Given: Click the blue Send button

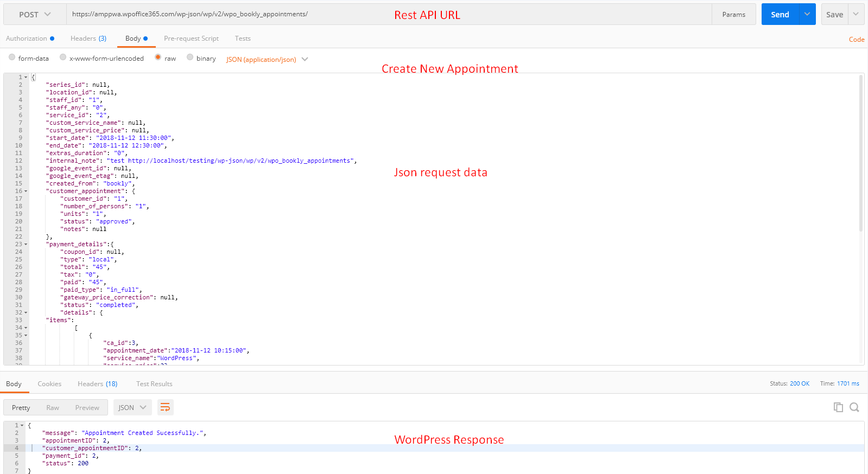Looking at the screenshot, I should [780, 15].
